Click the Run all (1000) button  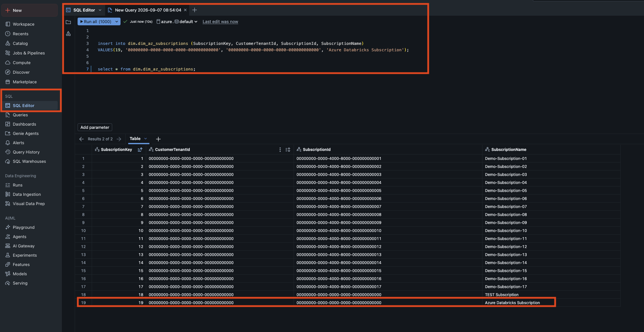point(96,22)
